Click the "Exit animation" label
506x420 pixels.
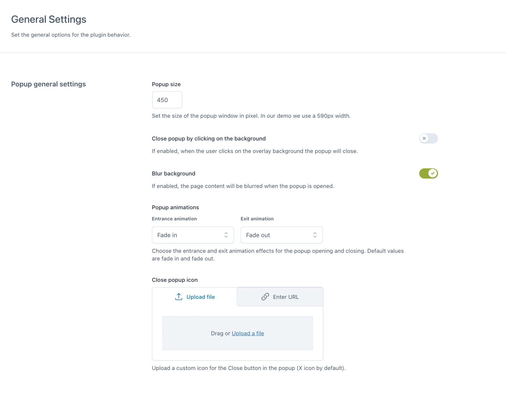click(x=257, y=219)
